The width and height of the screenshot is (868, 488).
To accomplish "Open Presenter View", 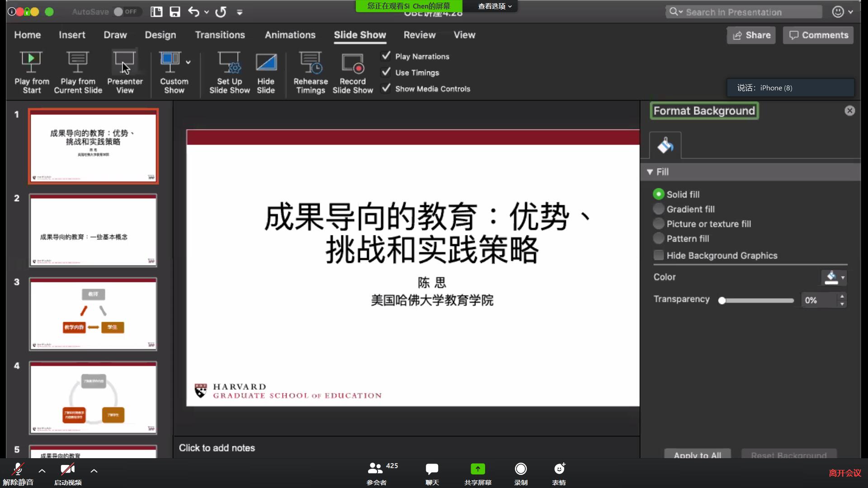I will (124, 62).
